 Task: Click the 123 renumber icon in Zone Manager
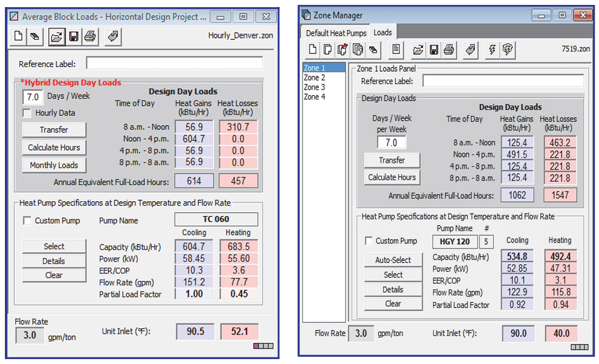(358, 50)
